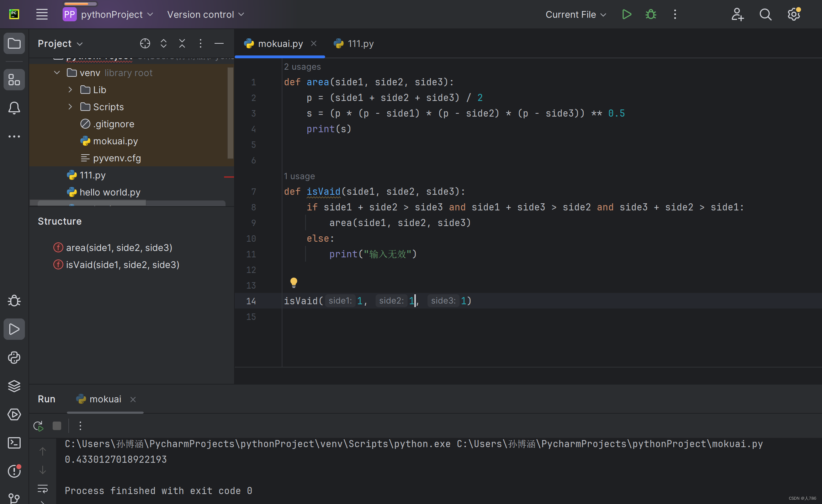Click the Debug bug icon in top toolbar
This screenshot has width=822, height=504.
point(651,15)
